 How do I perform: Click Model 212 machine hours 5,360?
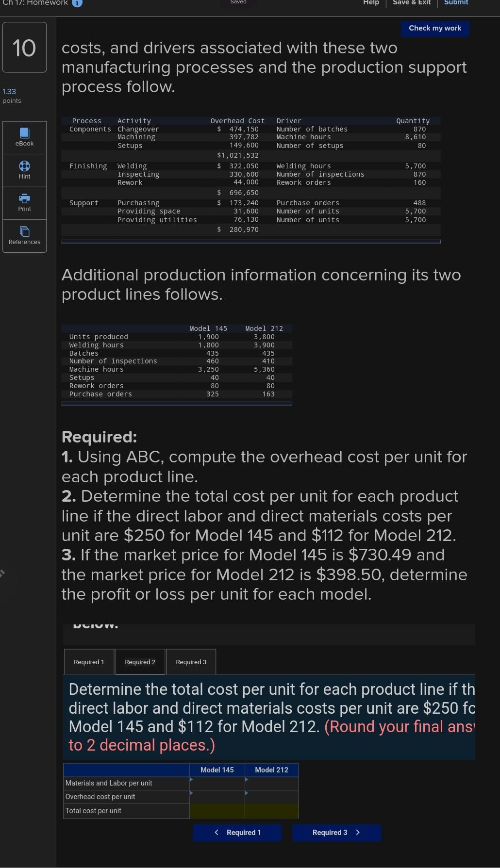tap(264, 369)
